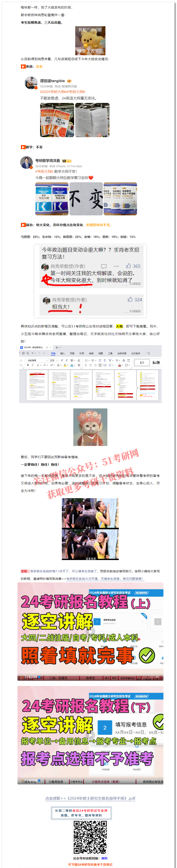Viewport: 177px width, 868px height.
Task: Click the #考研大纲# hashtag in 周洋鑫 post
Action: 44,171
